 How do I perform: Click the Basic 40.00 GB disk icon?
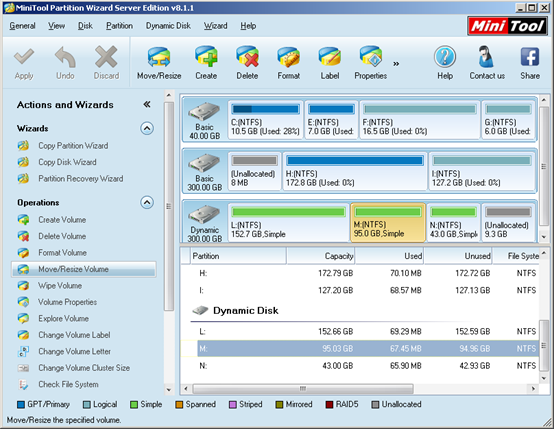click(204, 112)
